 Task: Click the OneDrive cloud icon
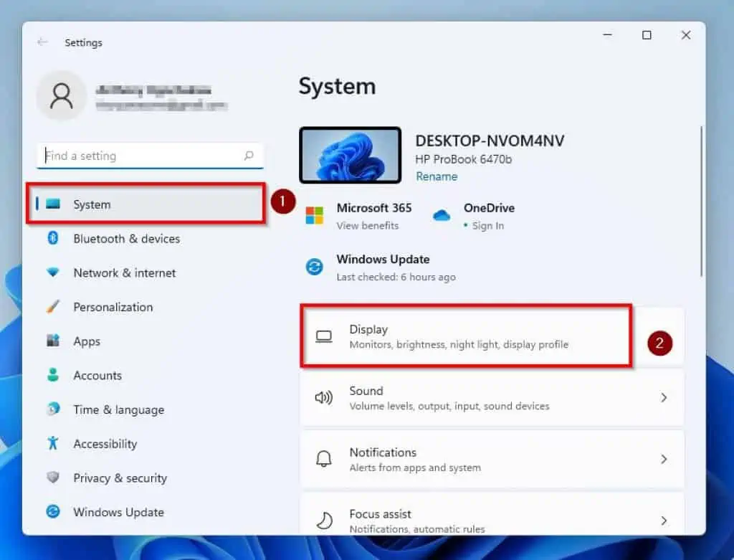click(x=442, y=216)
